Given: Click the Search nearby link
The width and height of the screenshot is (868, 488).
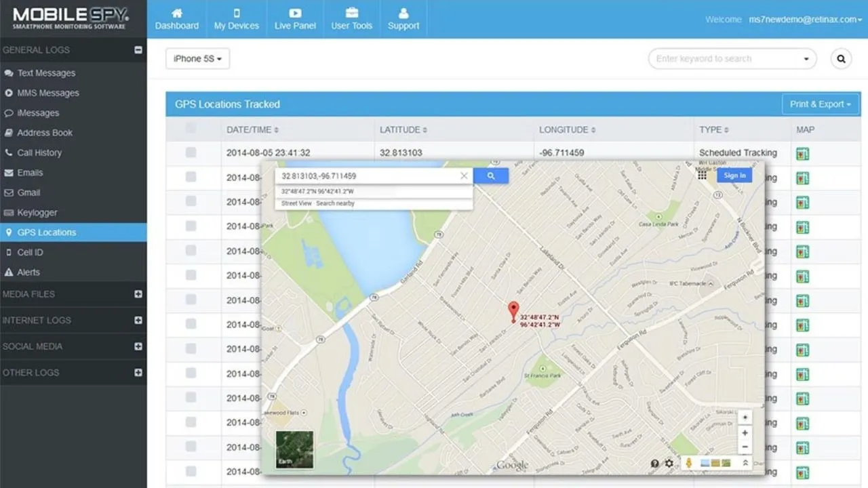Looking at the screenshot, I should tap(335, 203).
